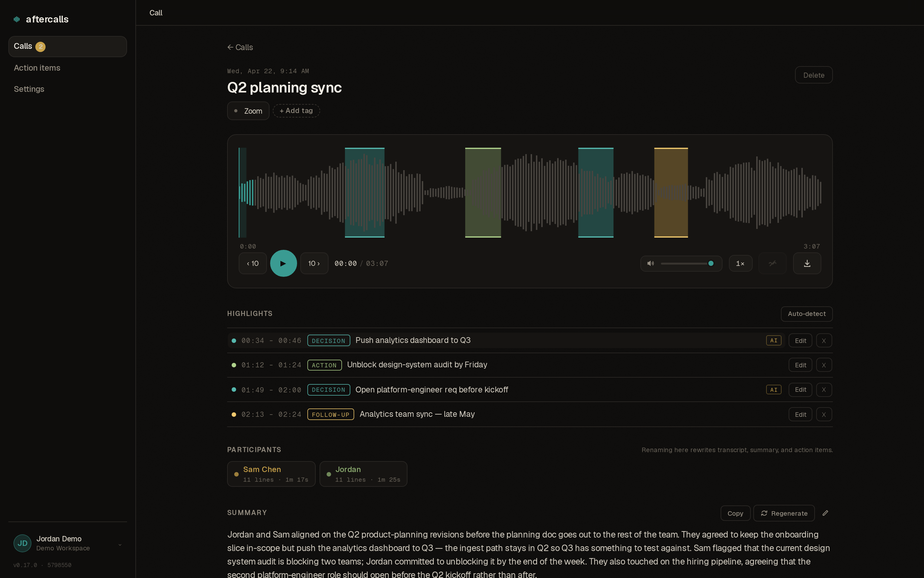Delete this call

click(x=813, y=75)
